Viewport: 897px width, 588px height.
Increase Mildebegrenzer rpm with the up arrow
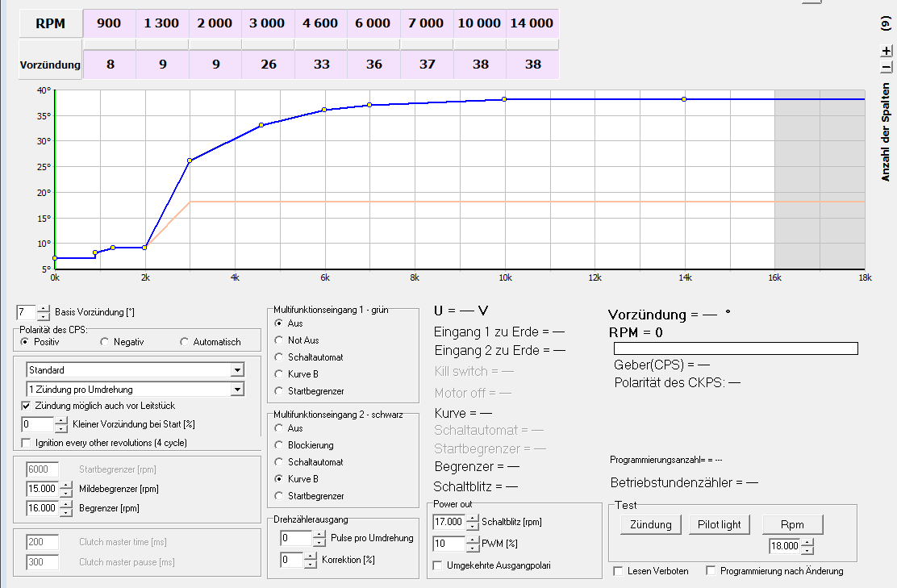pyautogui.click(x=66, y=484)
